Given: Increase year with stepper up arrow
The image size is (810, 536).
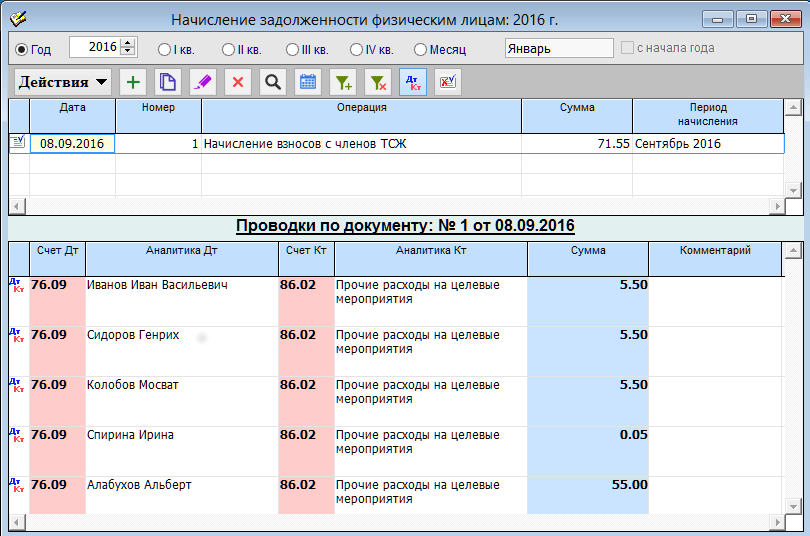Looking at the screenshot, I should 128,43.
